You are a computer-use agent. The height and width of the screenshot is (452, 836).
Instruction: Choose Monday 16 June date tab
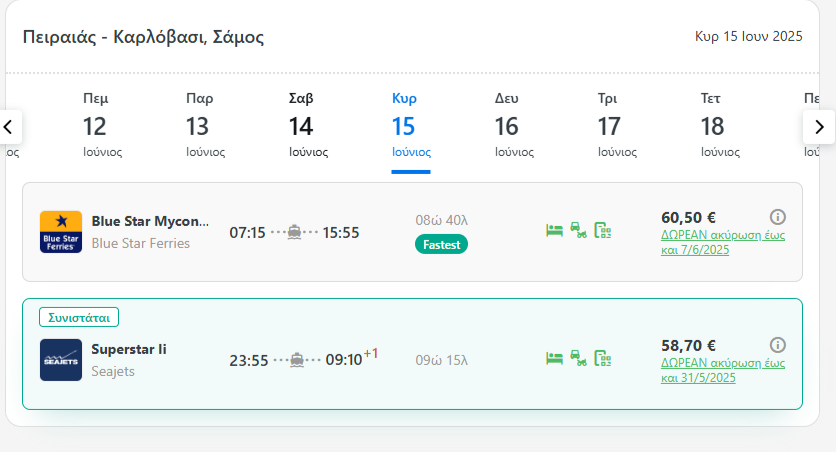coord(507,126)
